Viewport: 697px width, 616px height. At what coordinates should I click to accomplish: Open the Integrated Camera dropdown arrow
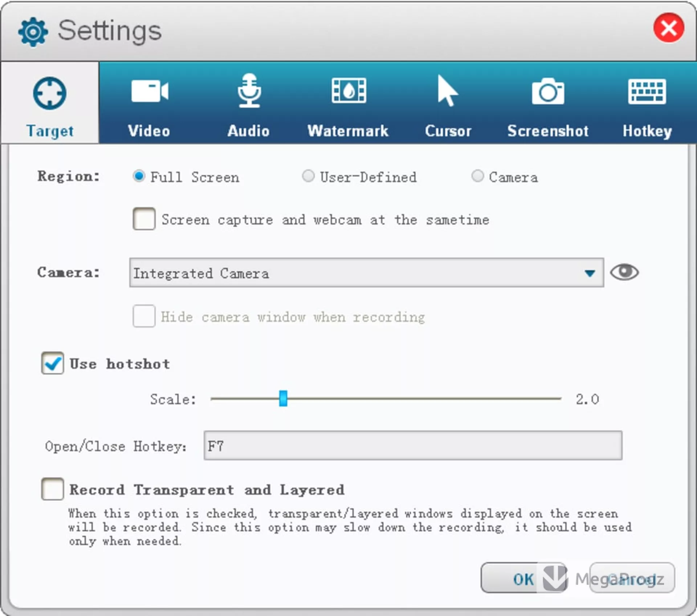590,273
